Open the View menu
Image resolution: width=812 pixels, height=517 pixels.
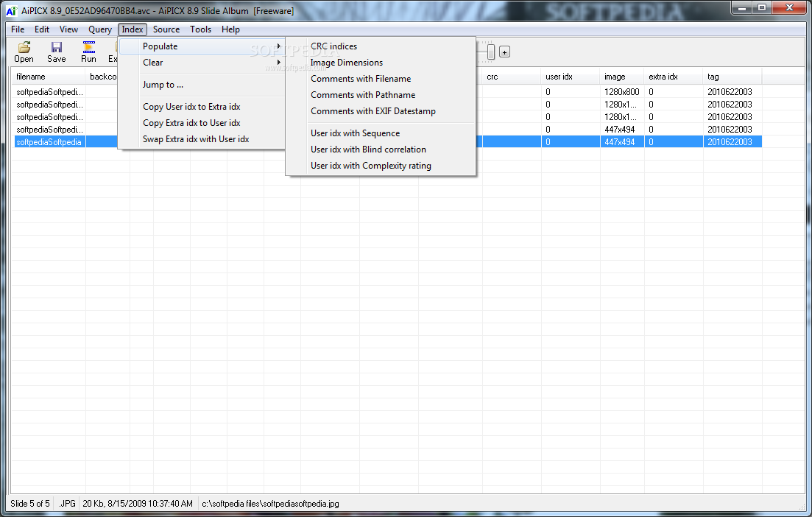tap(68, 29)
